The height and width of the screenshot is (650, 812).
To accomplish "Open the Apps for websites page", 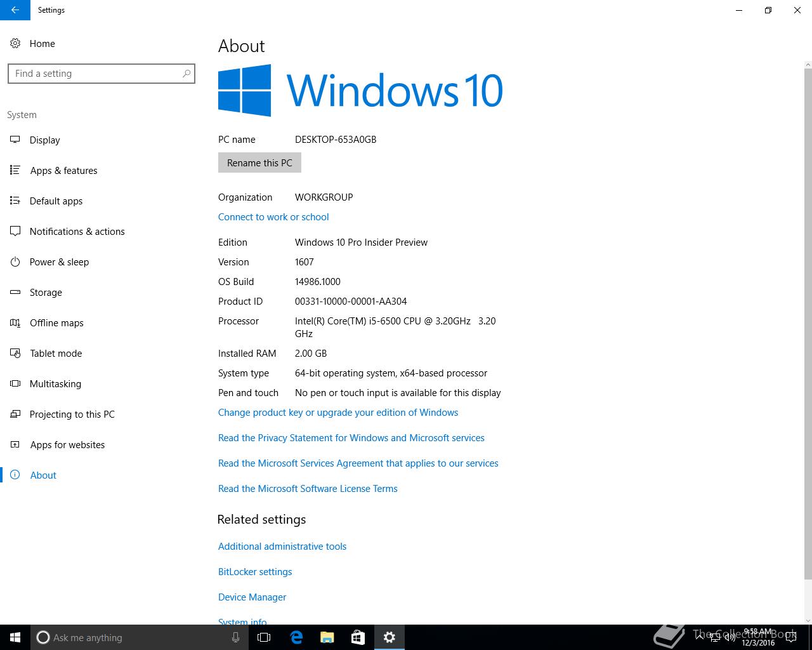I will [67, 444].
